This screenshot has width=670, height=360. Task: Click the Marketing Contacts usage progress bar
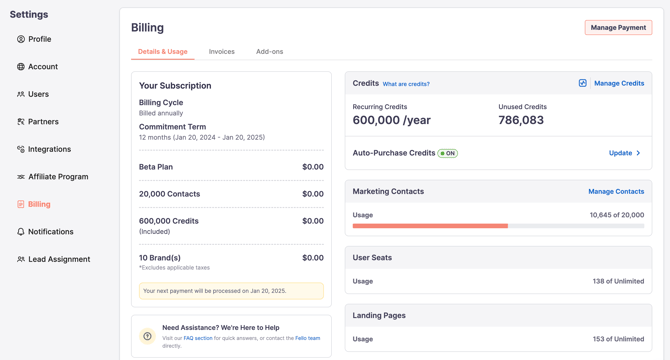point(498,226)
